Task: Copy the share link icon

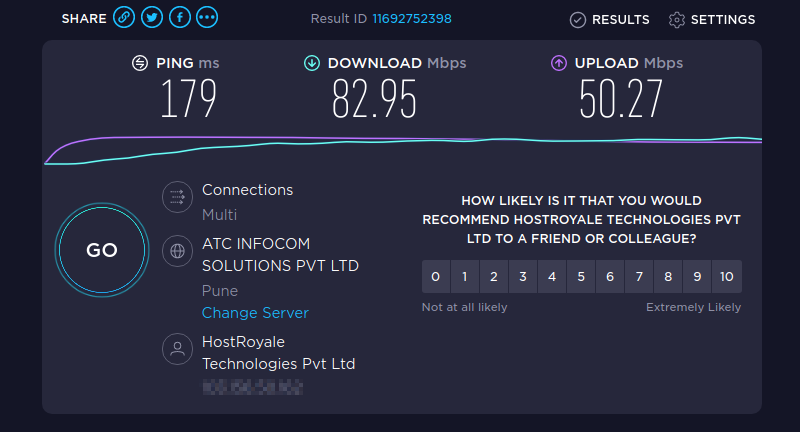Action: coord(124,18)
